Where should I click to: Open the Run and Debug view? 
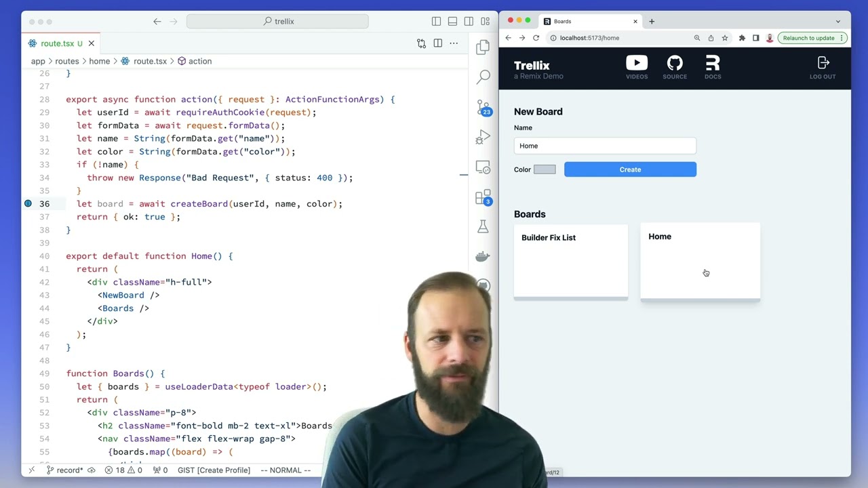483,138
